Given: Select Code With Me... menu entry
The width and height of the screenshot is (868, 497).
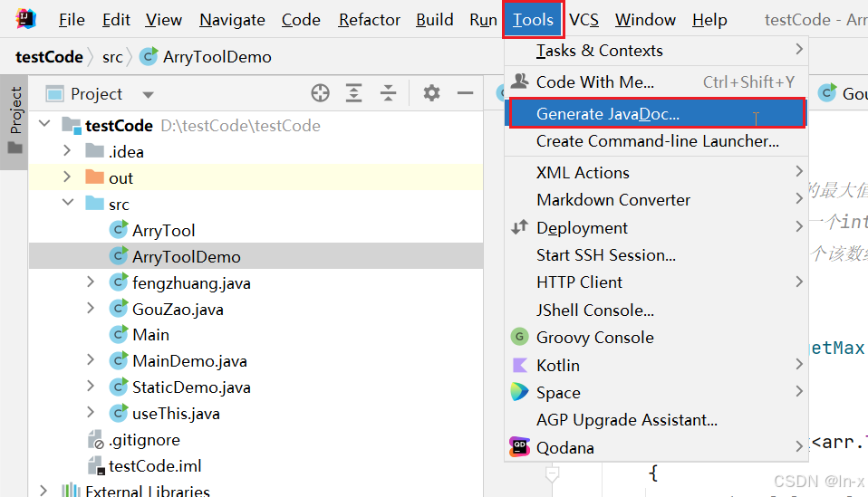Looking at the screenshot, I should pyautogui.click(x=657, y=81).
